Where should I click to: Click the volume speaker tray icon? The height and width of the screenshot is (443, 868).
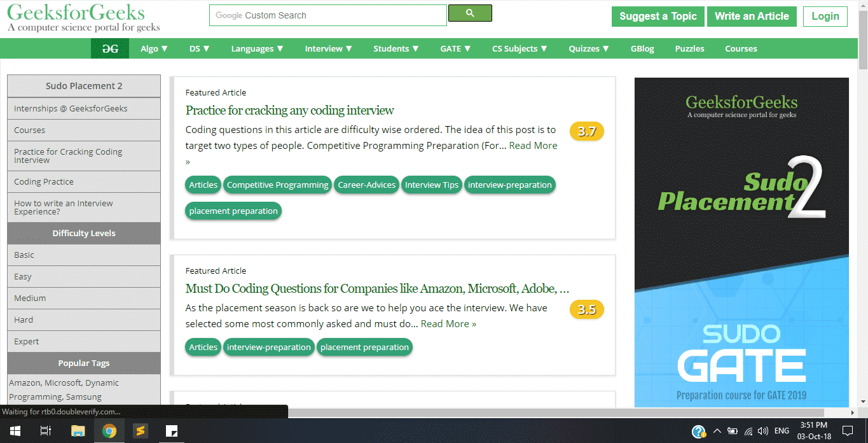[x=763, y=431]
